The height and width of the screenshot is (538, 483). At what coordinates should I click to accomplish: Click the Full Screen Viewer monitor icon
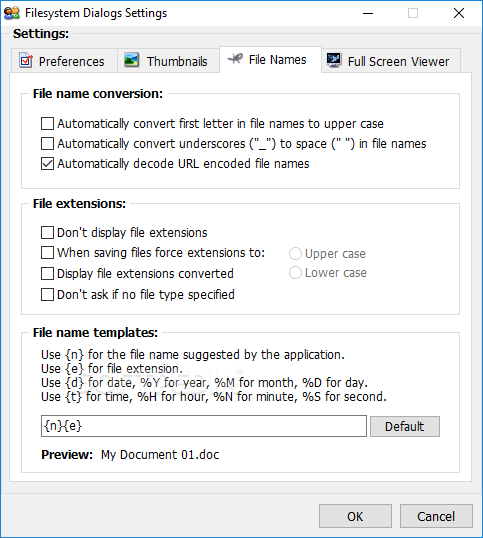334,60
